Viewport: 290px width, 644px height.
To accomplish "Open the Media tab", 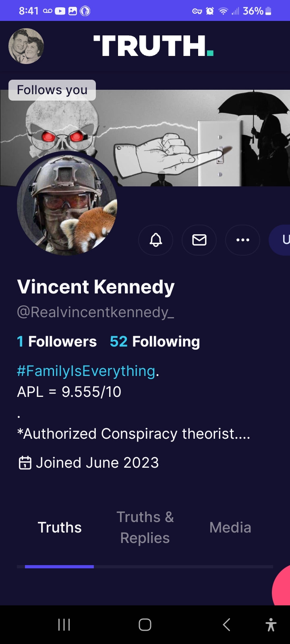I will click(x=230, y=527).
